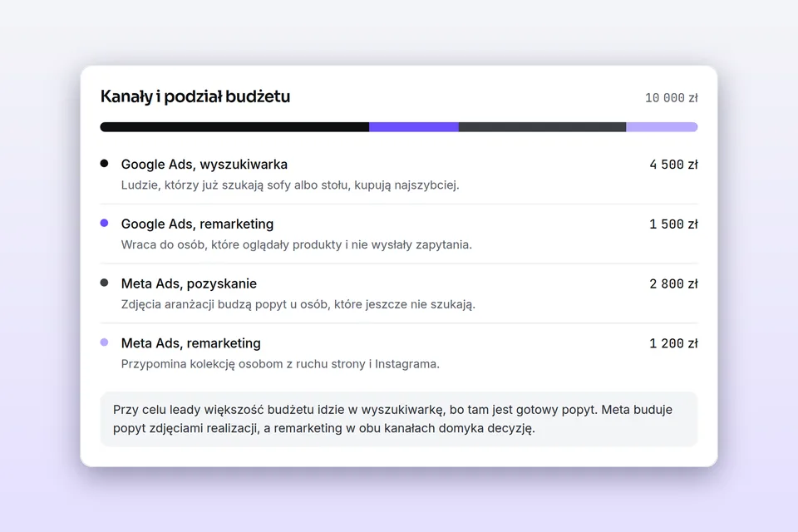Click the summary note starting 'Przy celu leady'
Viewport: 798px width, 532px height.
pos(399,419)
